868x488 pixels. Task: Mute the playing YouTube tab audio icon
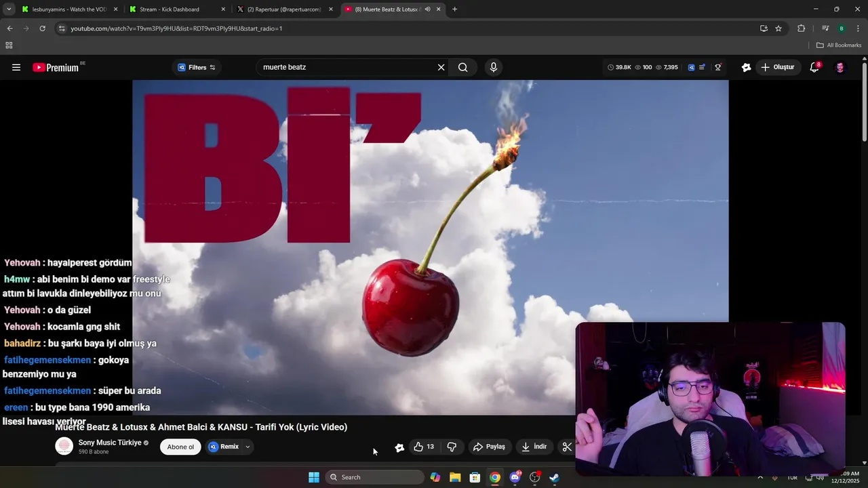(427, 9)
